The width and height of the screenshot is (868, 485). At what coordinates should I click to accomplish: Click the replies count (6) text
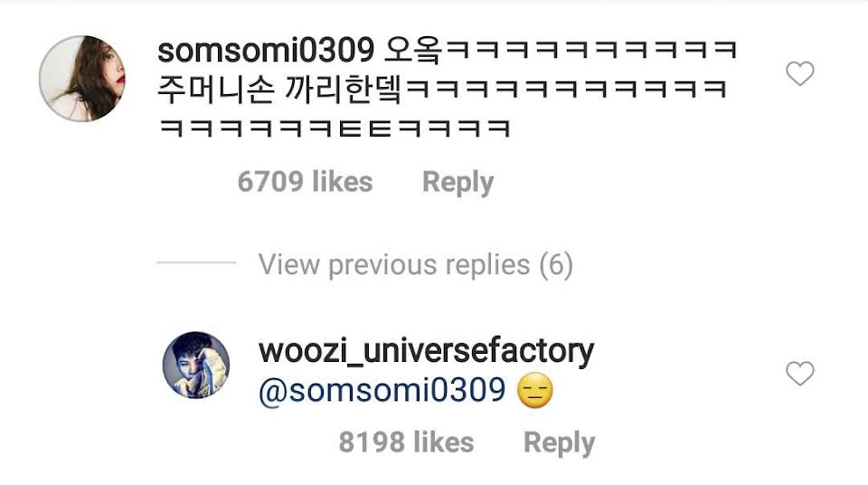point(556,264)
